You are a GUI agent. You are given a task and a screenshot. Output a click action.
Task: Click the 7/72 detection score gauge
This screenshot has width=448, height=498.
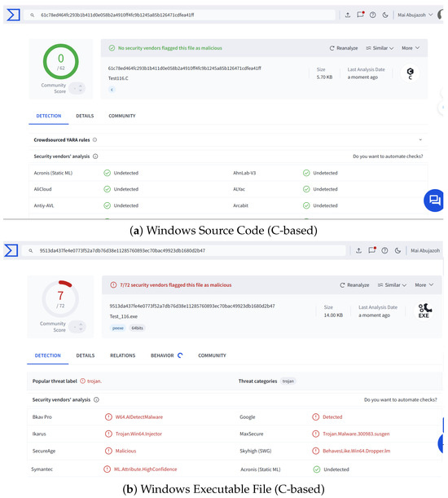pos(60,298)
